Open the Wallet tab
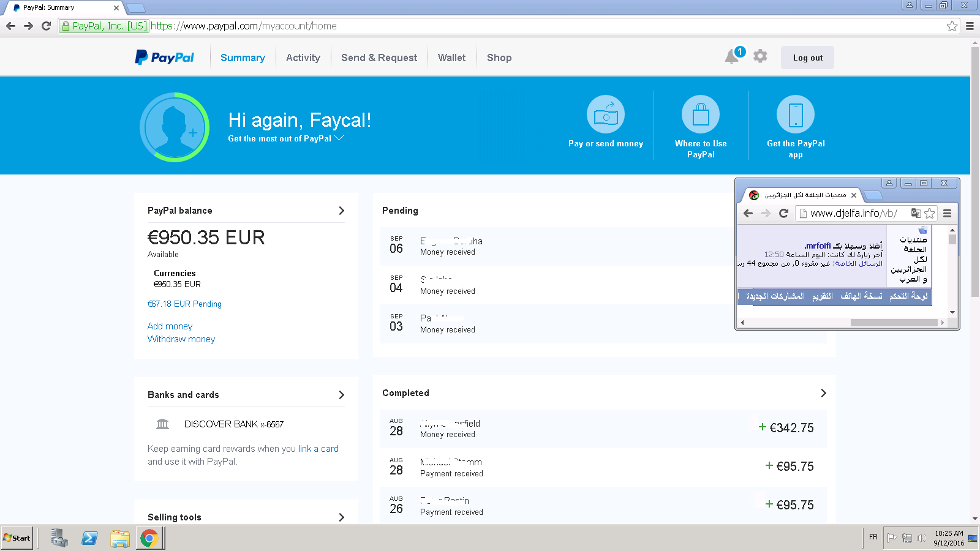980x551 pixels. click(x=451, y=58)
